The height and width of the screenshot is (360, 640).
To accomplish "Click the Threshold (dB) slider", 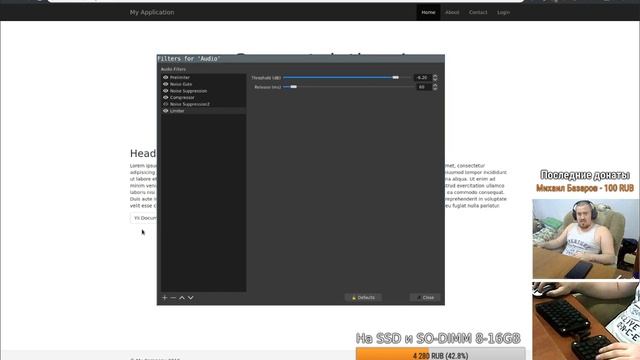I will click(347, 77).
